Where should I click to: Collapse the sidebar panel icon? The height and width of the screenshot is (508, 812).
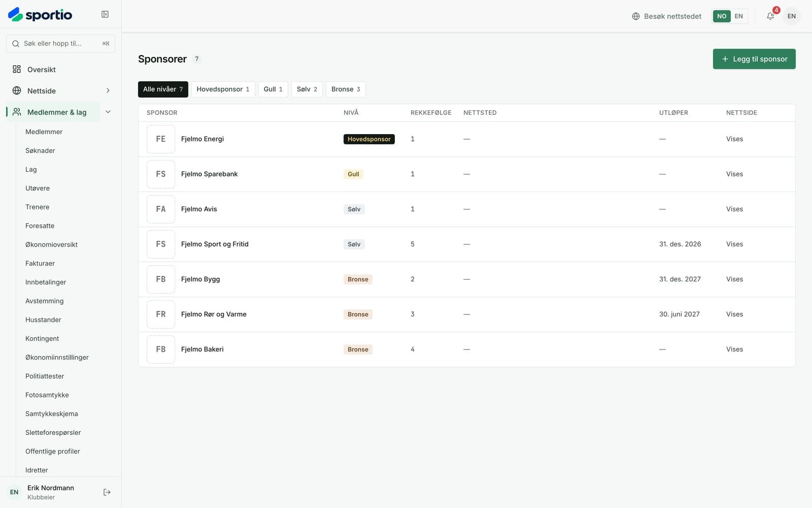tap(105, 14)
